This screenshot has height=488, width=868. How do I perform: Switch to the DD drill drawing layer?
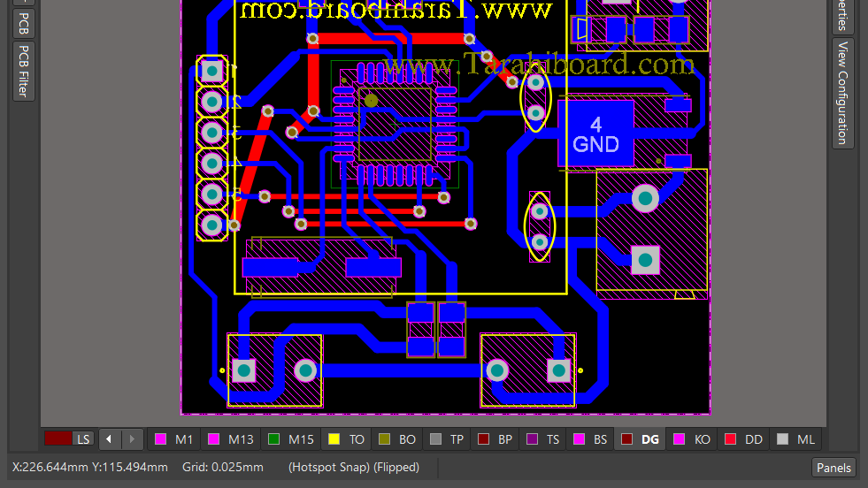743,439
